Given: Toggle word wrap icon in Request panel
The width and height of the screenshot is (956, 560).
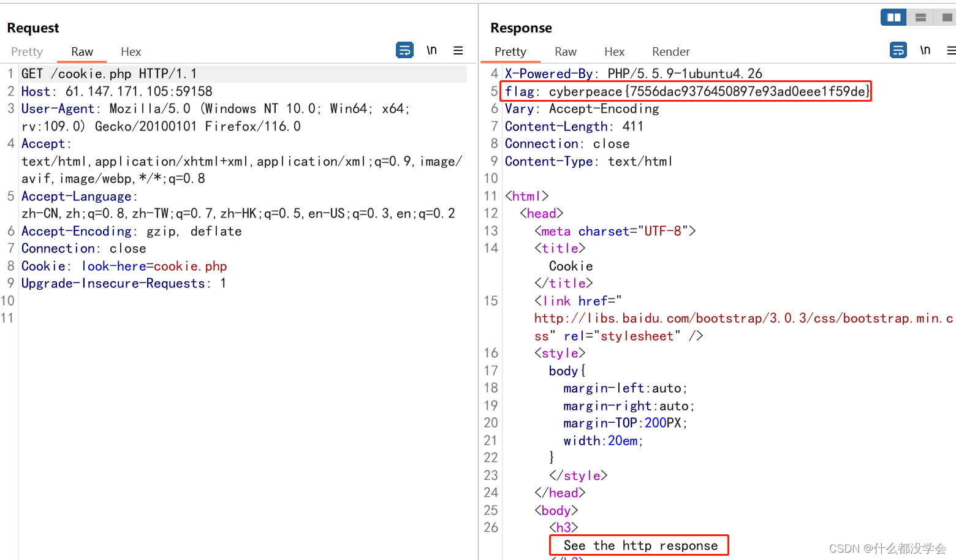Looking at the screenshot, I should [x=404, y=50].
